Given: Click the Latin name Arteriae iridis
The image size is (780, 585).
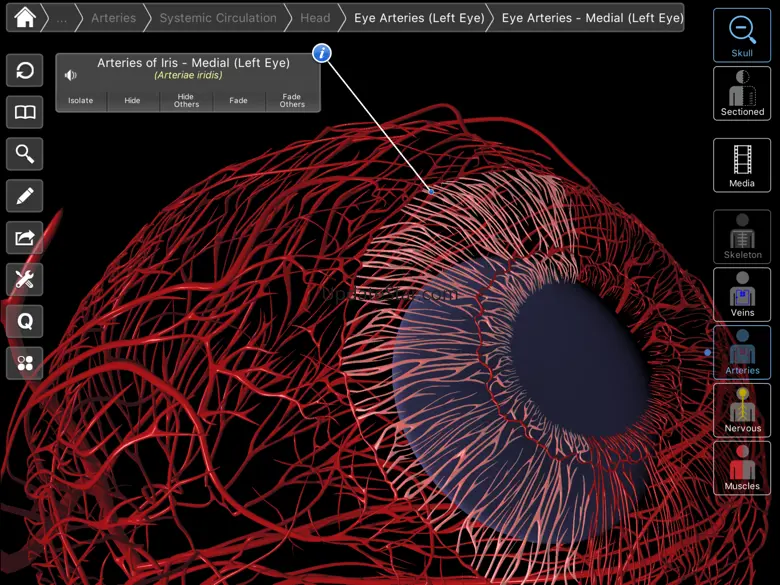Looking at the screenshot, I should click(188, 76).
